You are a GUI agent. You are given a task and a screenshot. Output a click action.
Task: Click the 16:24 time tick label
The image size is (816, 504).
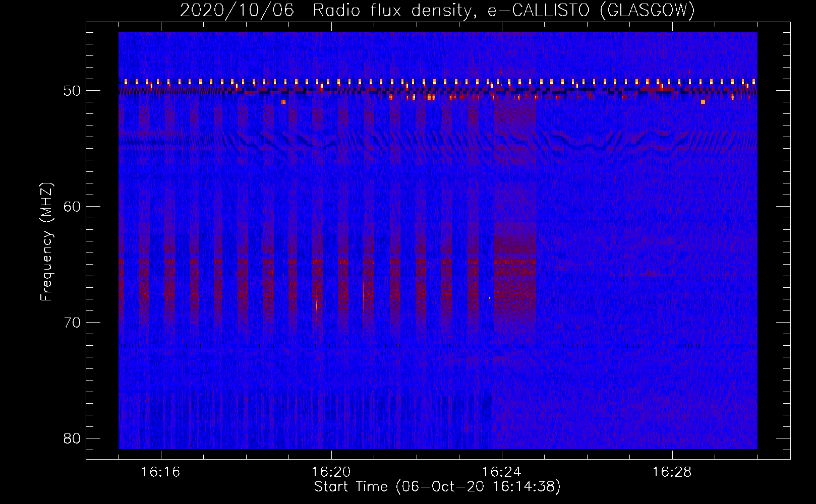[502, 472]
